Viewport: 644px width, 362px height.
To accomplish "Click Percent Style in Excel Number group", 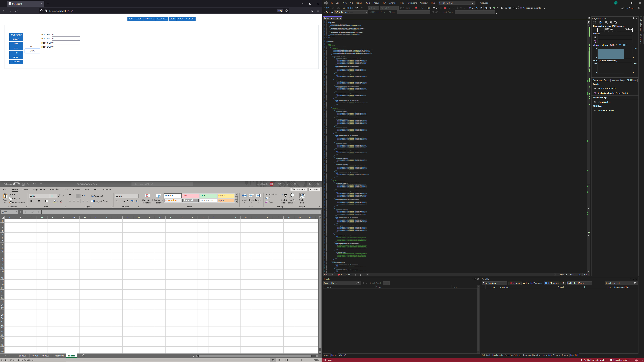I will pos(123,201).
